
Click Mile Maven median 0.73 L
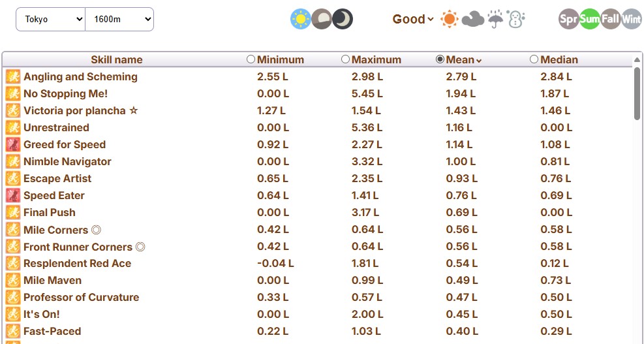[556, 280]
